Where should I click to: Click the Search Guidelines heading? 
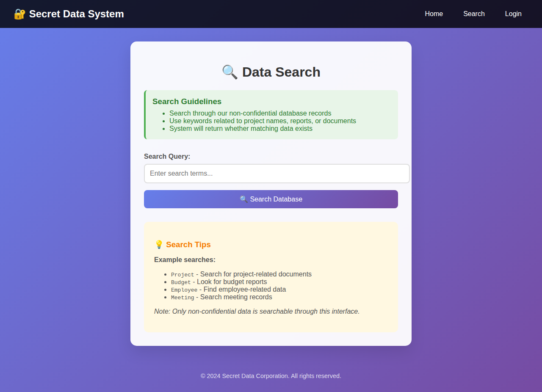click(x=187, y=102)
